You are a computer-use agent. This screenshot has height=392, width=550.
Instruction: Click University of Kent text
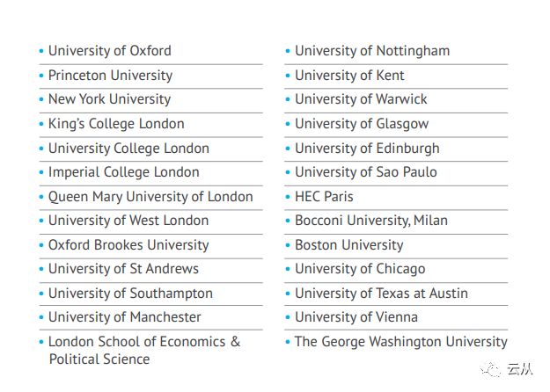pos(349,76)
